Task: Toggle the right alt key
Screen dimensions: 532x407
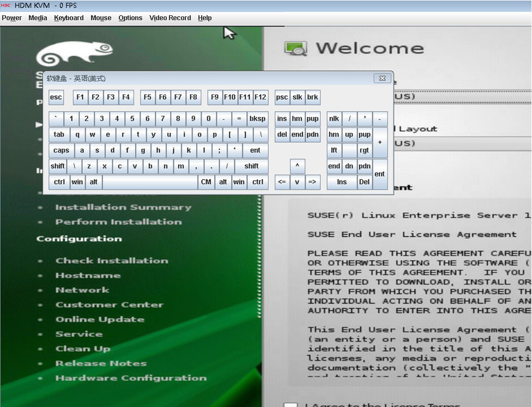Action: (x=223, y=182)
